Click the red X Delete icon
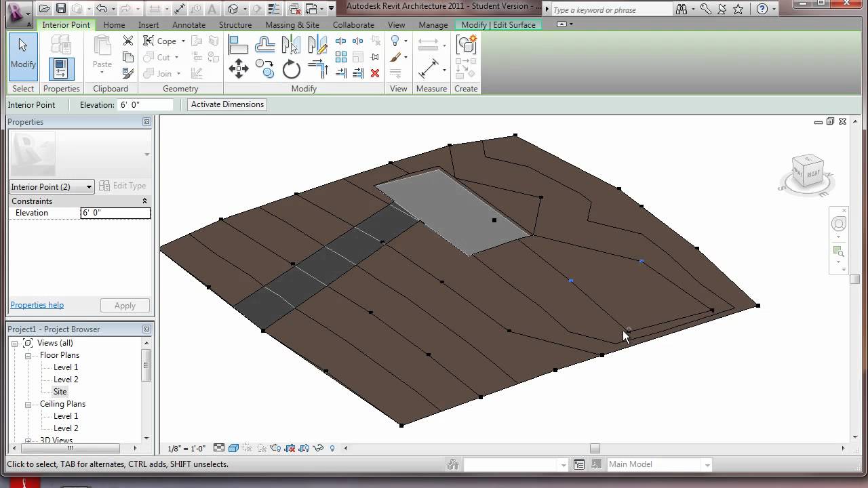This screenshot has width=868, height=488. 375,73
